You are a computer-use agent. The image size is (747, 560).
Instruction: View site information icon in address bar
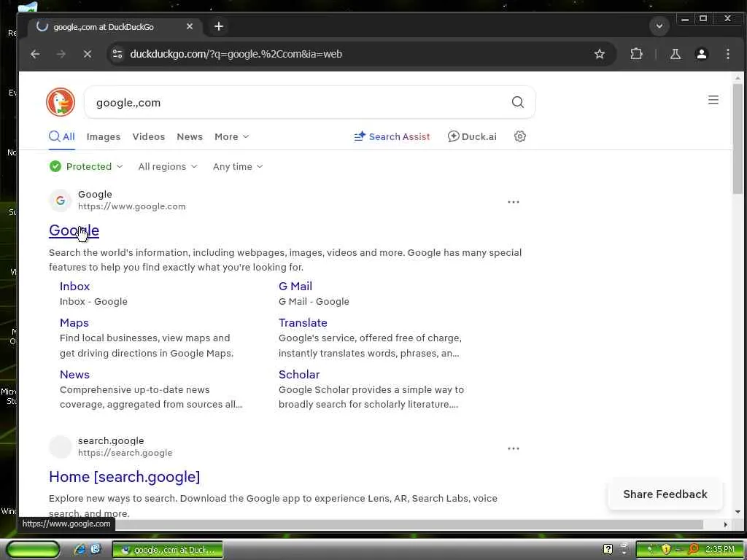tap(117, 54)
